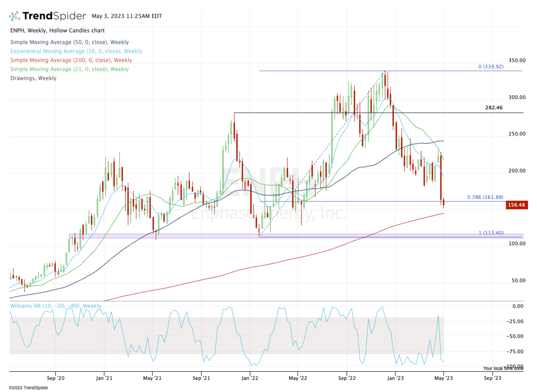Click the ENPH, Weekly, Hollow Candles title
The height and width of the screenshot is (392, 537).
(x=57, y=30)
